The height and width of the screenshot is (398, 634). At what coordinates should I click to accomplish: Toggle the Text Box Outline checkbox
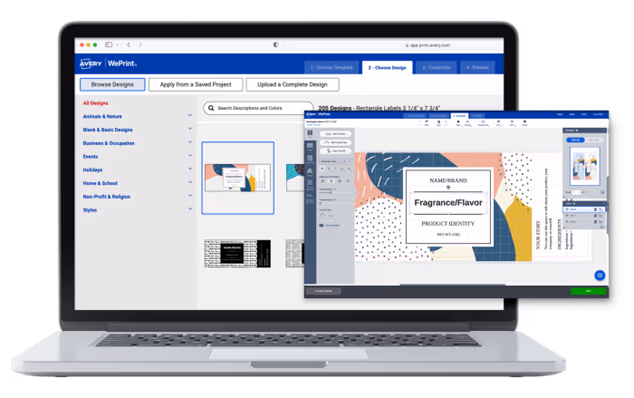click(x=321, y=225)
